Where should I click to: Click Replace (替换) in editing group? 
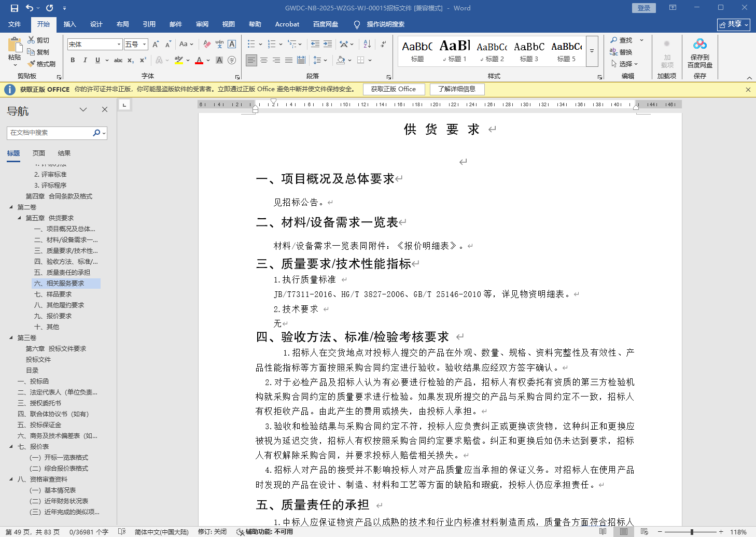click(621, 52)
